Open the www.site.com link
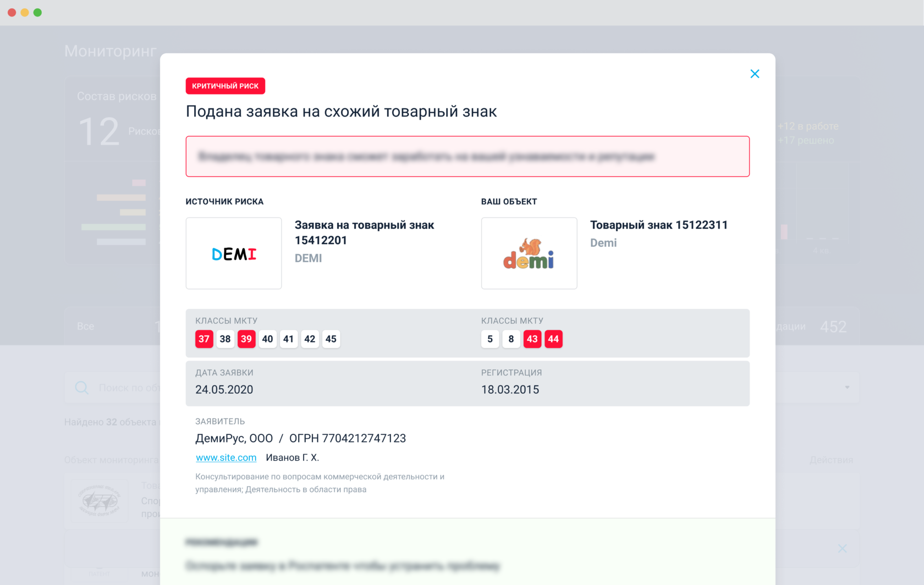This screenshot has width=924, height=585. click(226, 457)
